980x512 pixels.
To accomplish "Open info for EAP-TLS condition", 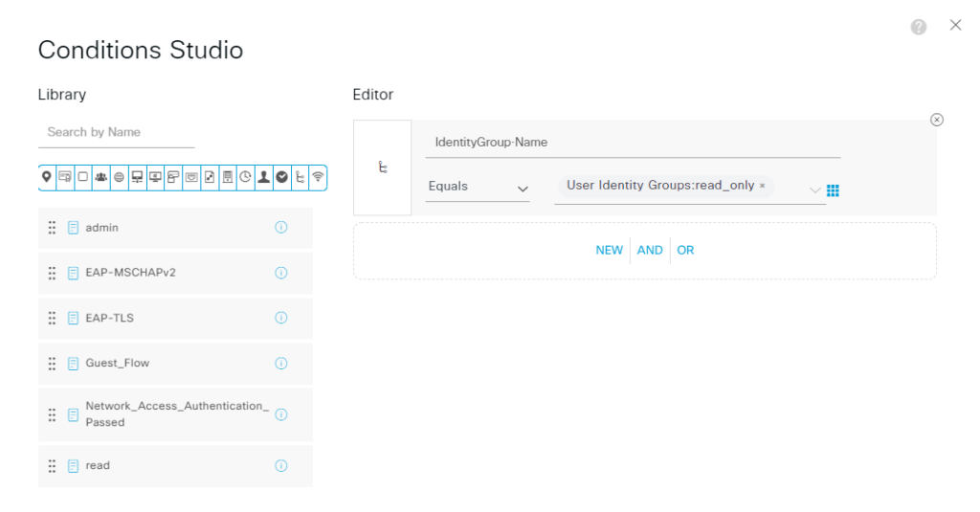I will click(x=281, y=318).
